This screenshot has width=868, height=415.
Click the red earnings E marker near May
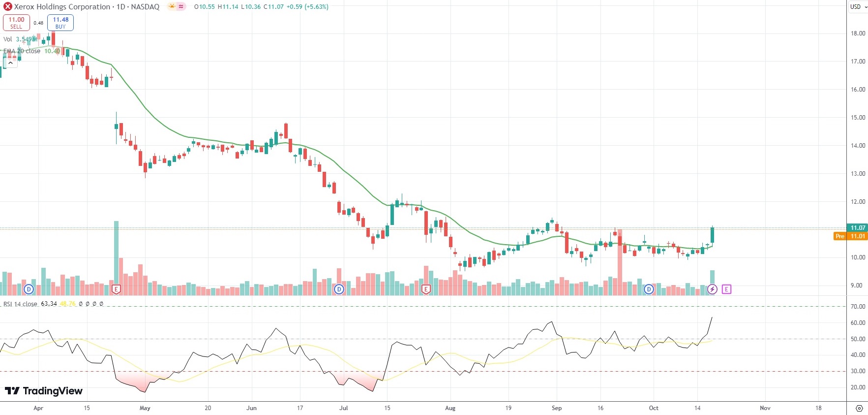click(116, 289)
